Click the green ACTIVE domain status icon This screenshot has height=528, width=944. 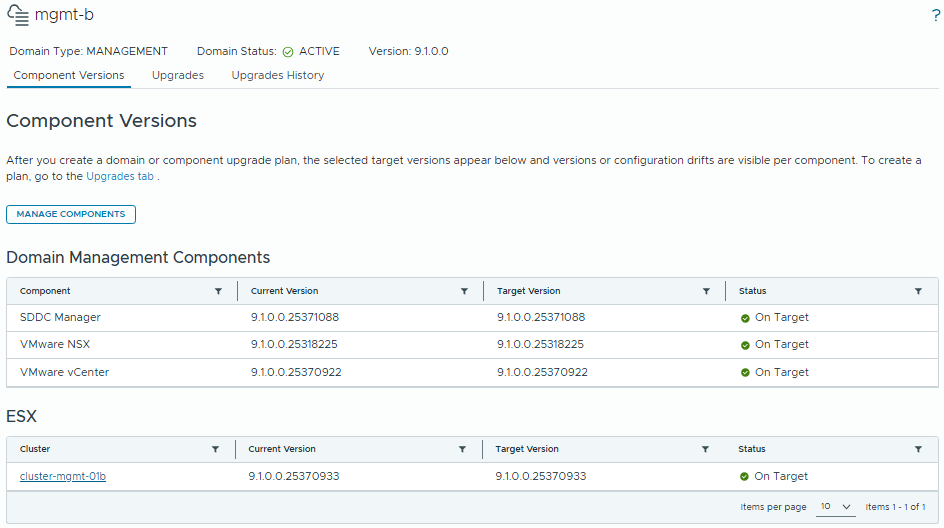coord(288,52)
